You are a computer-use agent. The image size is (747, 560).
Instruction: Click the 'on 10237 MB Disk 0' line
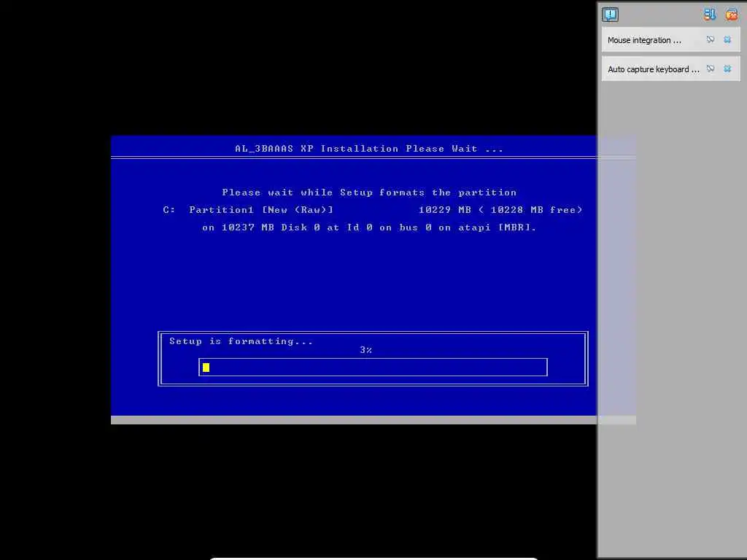(x=369, y=227)
